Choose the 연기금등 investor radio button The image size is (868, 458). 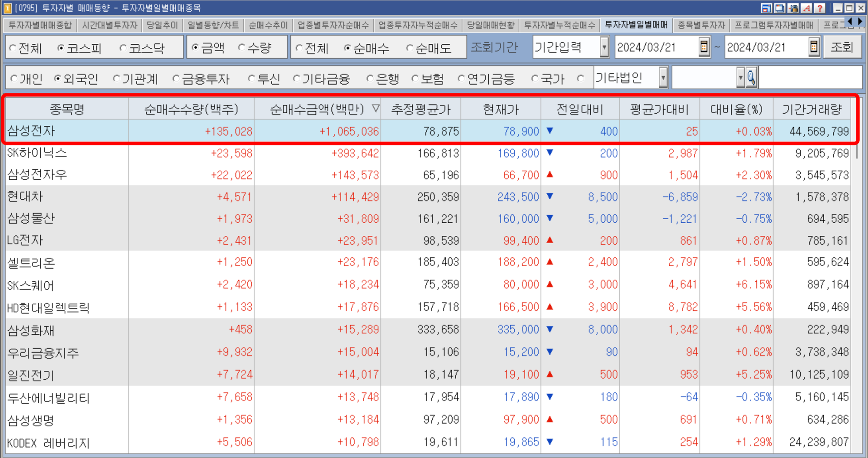coord(461,79)
